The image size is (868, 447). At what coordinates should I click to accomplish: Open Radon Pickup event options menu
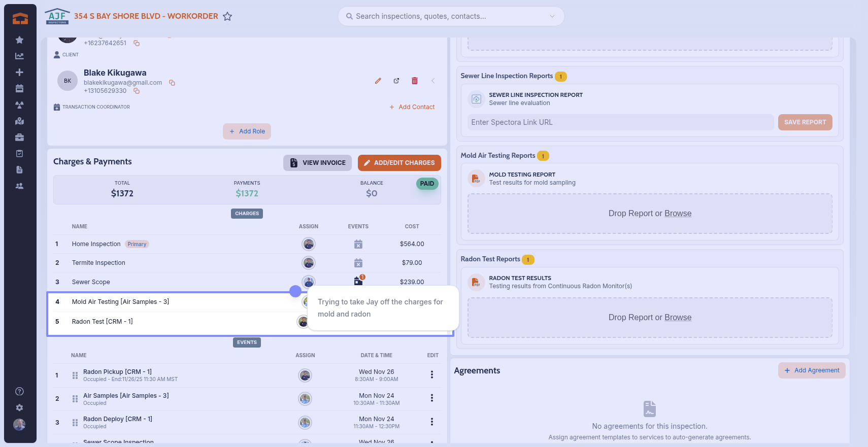coord(432,374)
